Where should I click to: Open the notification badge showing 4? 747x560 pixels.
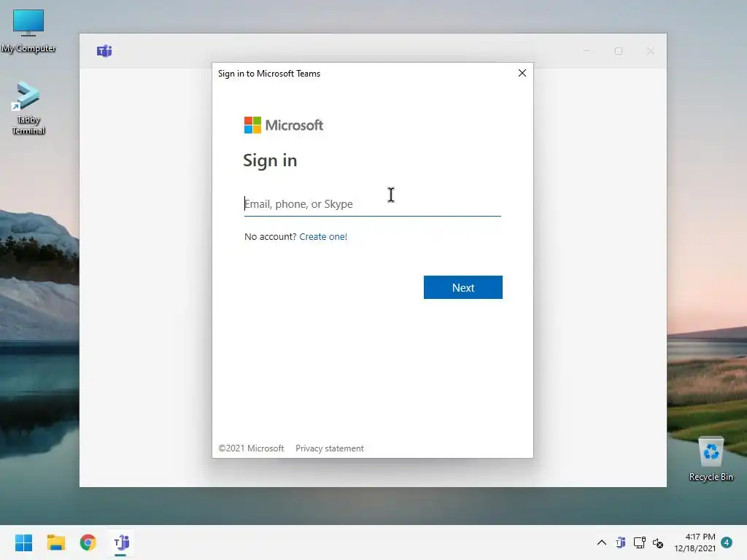pyautogui.click(x=727, y=542)
